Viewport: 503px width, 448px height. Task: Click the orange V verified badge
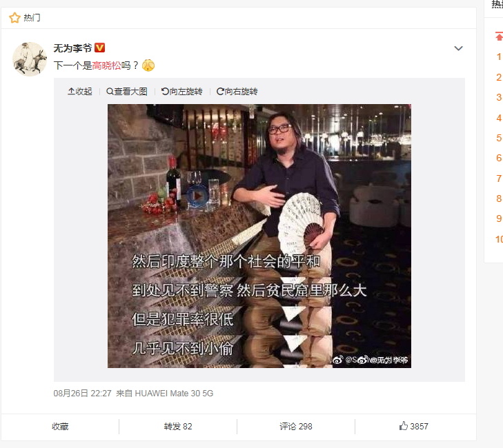(x=100, y=48)
